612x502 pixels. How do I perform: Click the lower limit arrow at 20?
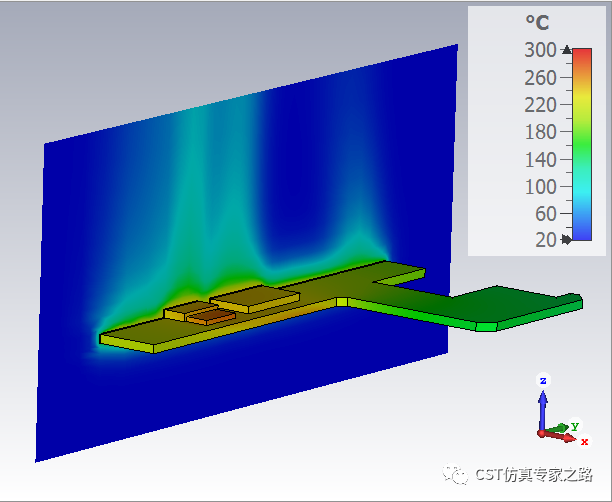[x=566, y=239]
